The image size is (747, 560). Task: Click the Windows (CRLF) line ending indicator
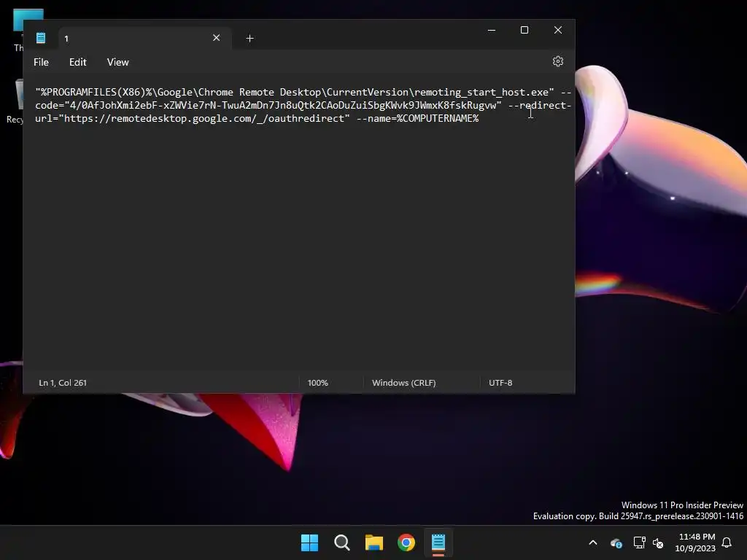404,383
